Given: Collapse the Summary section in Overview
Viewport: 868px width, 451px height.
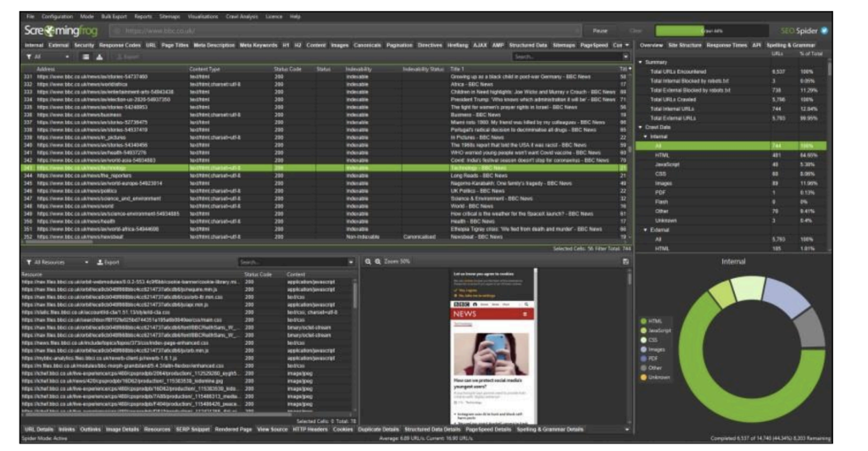Looking at the screenshot, I should coord(642,61).
